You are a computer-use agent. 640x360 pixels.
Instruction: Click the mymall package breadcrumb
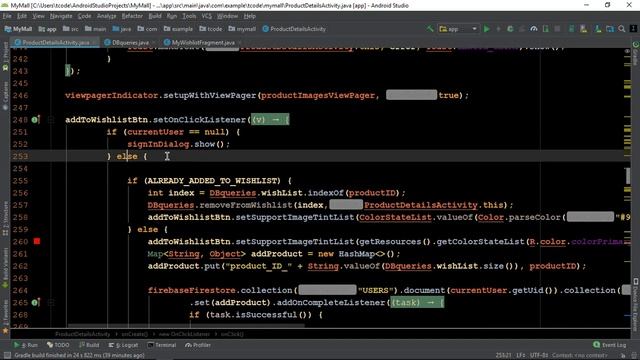(242, 29)
